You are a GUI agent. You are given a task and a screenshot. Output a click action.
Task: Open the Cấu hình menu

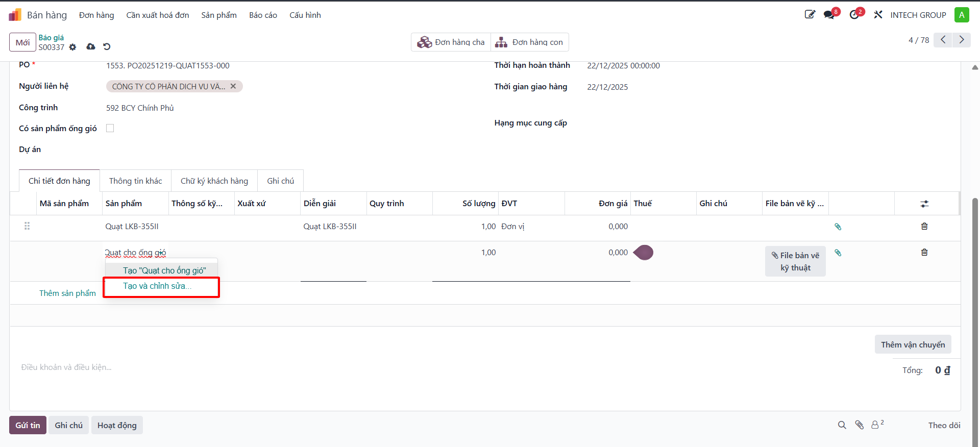coord(305,15)
